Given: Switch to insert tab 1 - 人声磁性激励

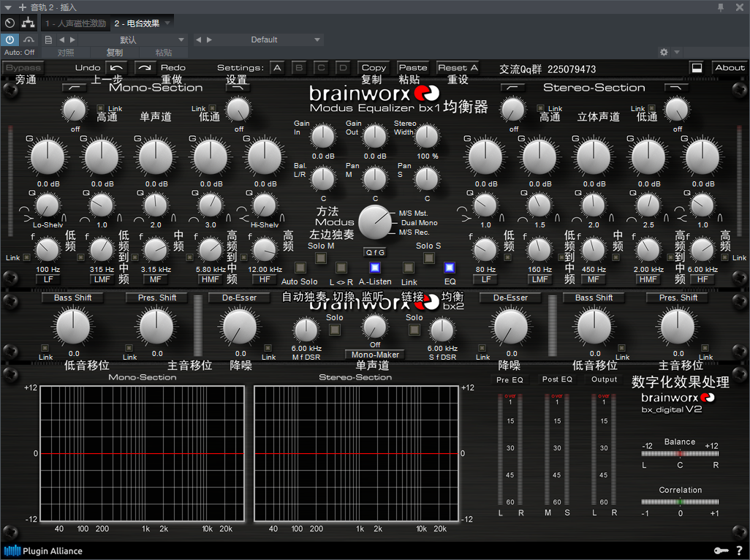Looking at the screenshot, I should click(x=75, y=23).
